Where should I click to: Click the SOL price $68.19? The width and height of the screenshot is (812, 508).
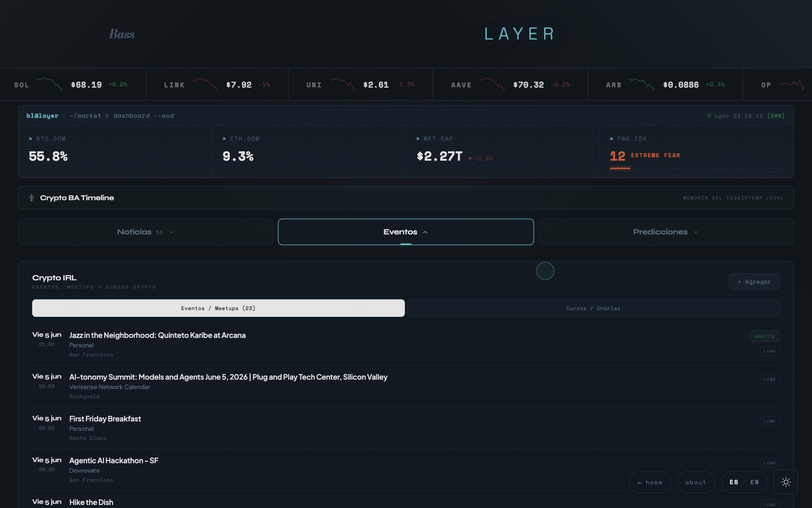point(86,85)
